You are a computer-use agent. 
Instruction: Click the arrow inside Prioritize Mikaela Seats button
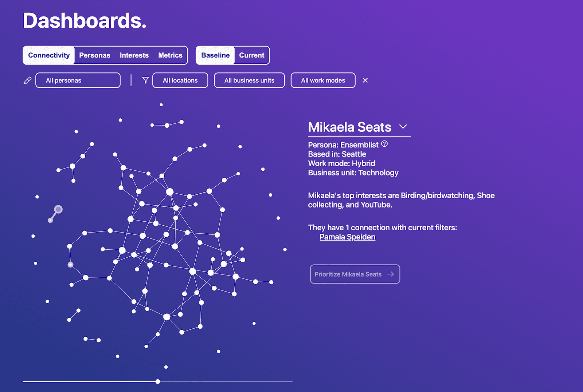coord(391,274)
